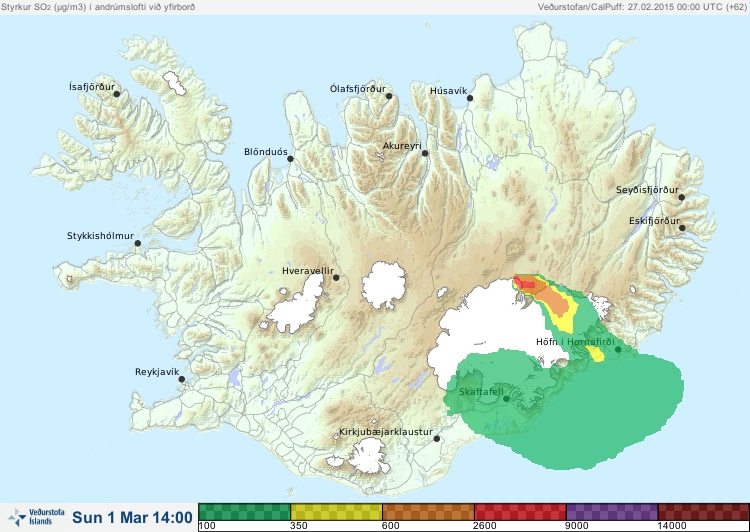Click the Höfn í Hornafirði marker dot

click(618, 350)
